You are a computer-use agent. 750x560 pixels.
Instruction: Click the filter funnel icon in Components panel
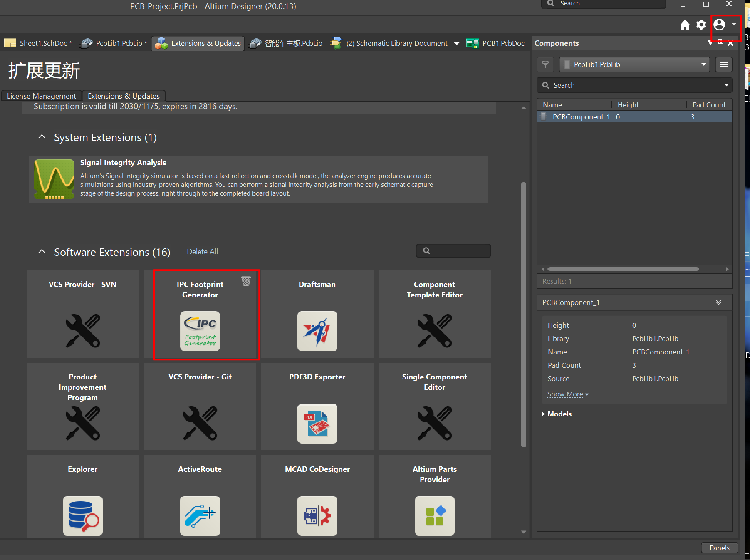tap(545, 64)
